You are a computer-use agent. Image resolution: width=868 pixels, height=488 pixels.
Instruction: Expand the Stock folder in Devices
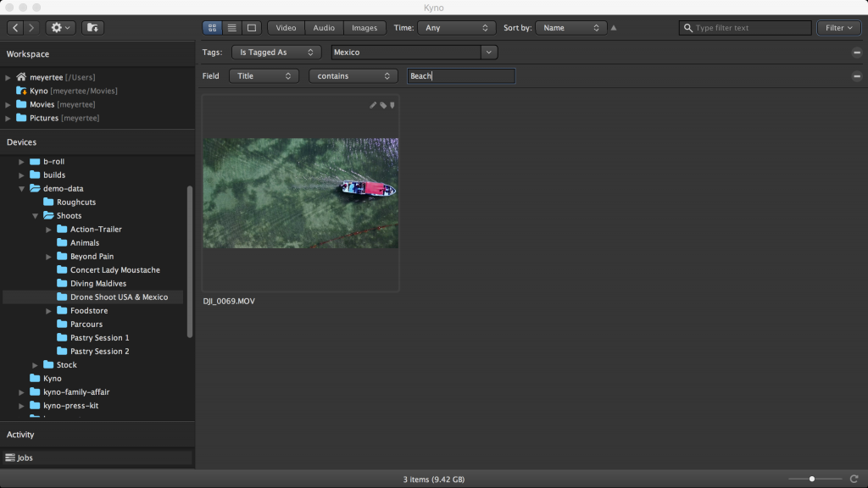pyautogui.click(x=35, y=364)
